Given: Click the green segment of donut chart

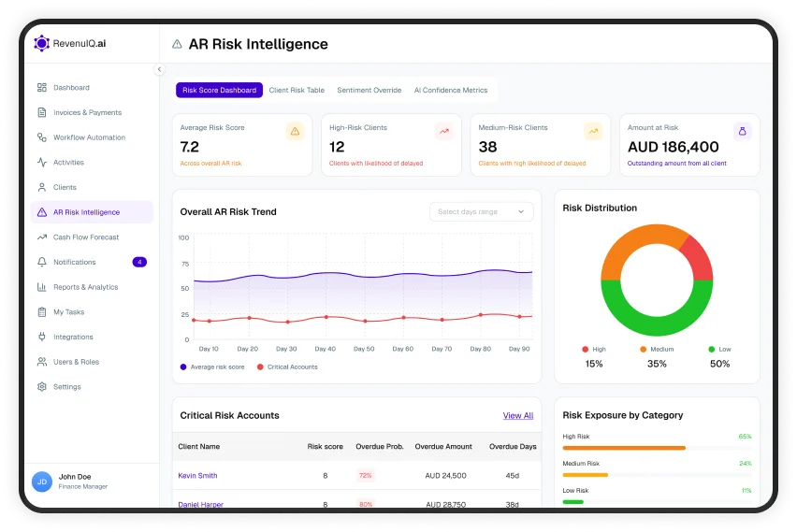Looking at the screenshot, I should coord(657,325).
